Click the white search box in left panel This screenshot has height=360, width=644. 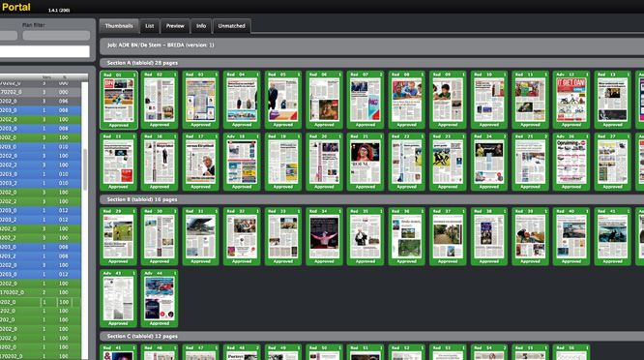click(x=44, y=51)
